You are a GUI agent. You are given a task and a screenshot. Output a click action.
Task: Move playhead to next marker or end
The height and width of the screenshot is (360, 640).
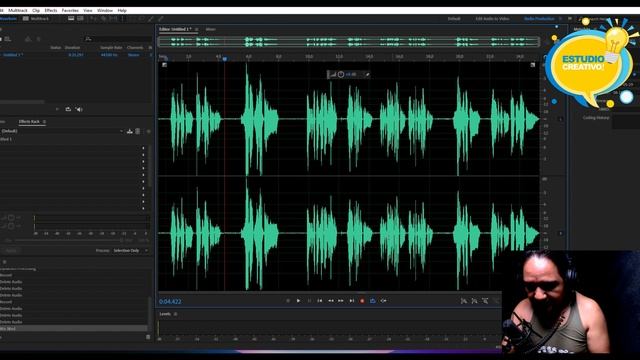[351, 301]
